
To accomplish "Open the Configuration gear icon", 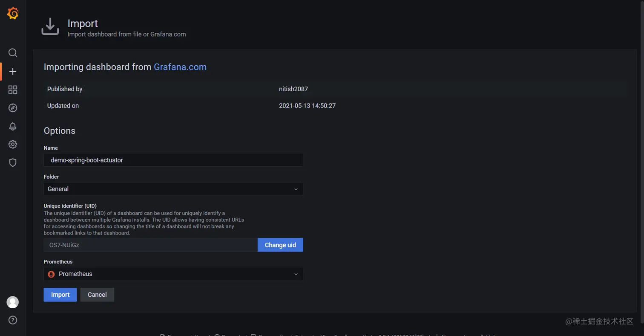I will [x=13, y=144].
